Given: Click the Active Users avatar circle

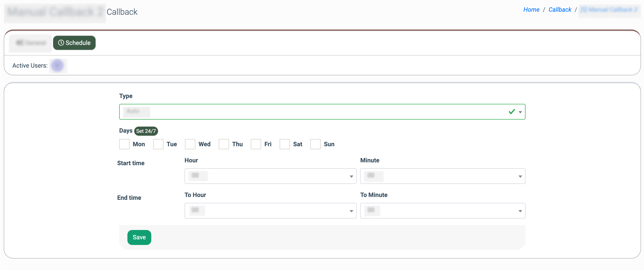Looking at the screenshot, I should pos(58,66).
